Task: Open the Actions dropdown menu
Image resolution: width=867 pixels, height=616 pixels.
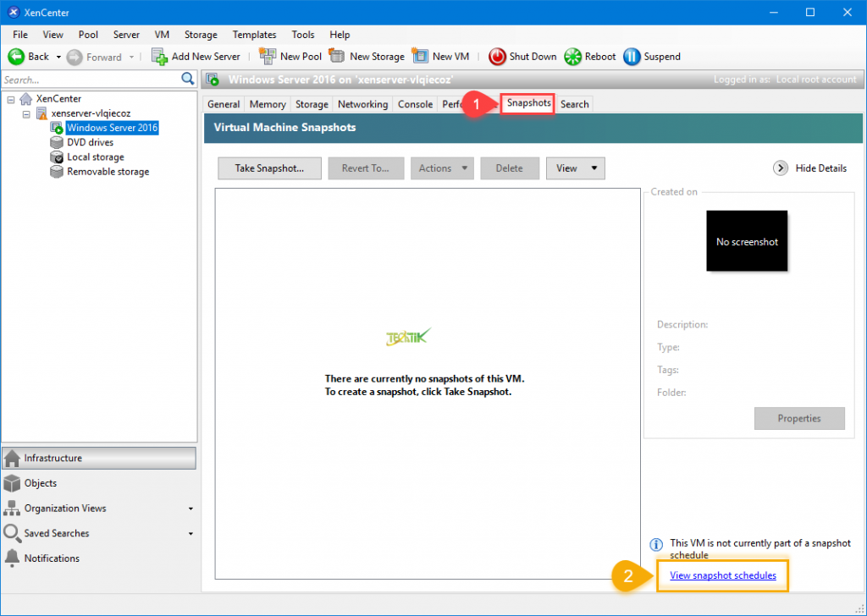Action: point(442,168)
